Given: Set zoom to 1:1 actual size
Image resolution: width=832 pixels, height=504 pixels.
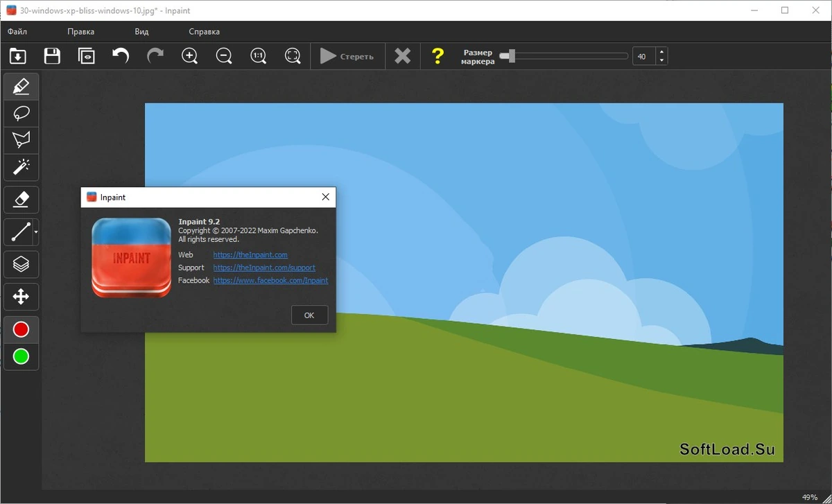Looking at the screenshot, I should pyautogui.click(x=259, y=56).
